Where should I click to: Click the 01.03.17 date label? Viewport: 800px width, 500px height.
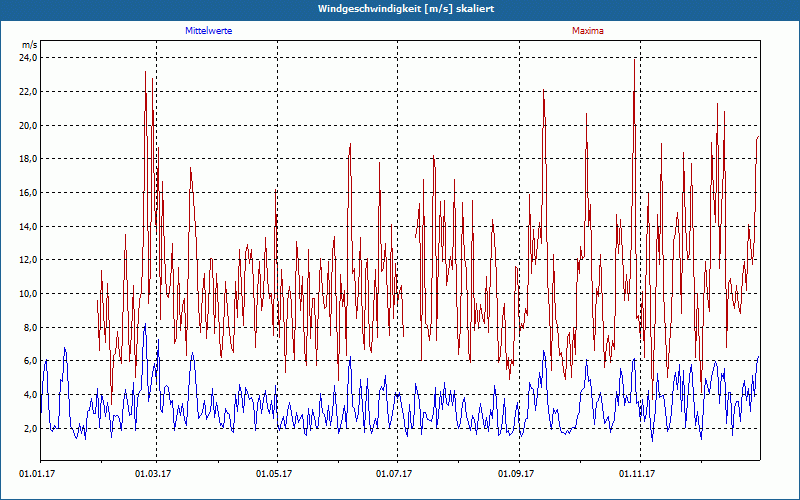(153, 474)
